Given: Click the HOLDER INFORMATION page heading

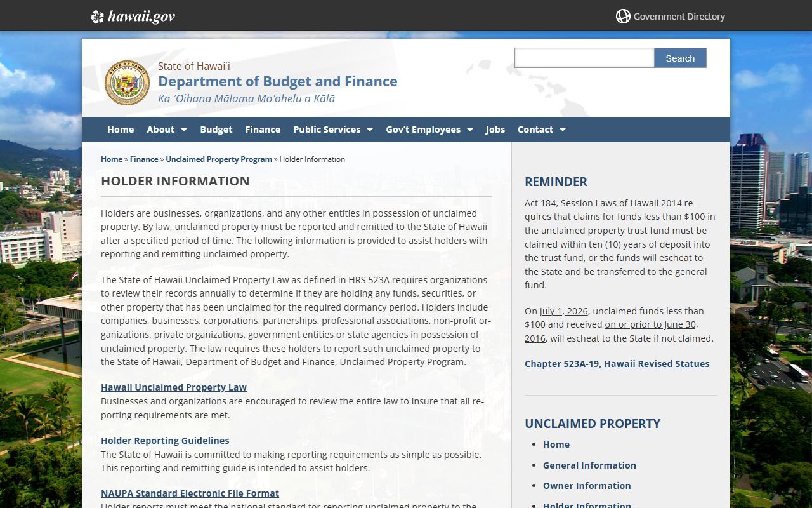Looking at the screenshot, I should pos(175,181).
